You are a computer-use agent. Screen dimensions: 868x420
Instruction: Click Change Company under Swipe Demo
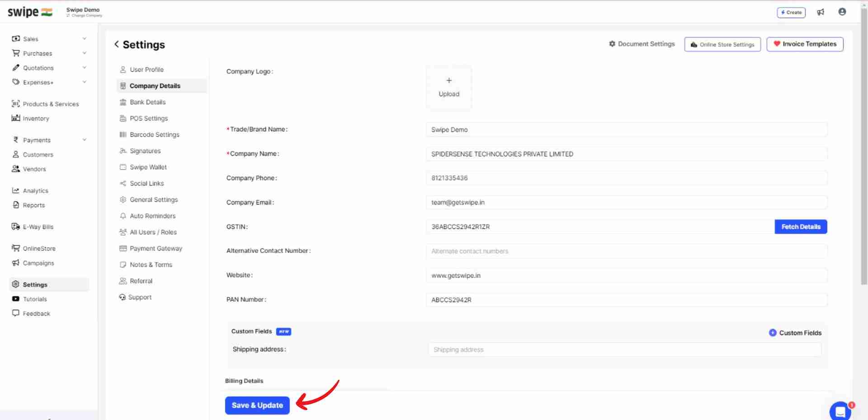pyautogui.click(x=85, y=15)
